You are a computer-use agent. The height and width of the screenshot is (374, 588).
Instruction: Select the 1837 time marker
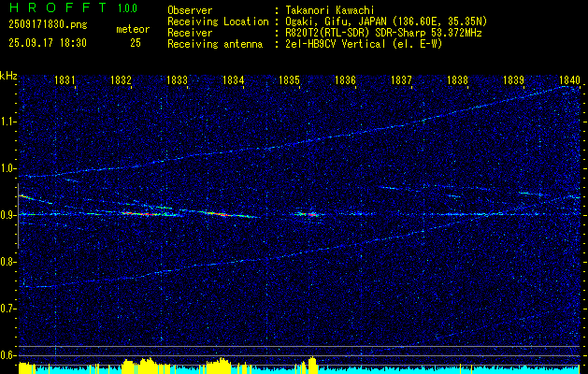[401, 79]
